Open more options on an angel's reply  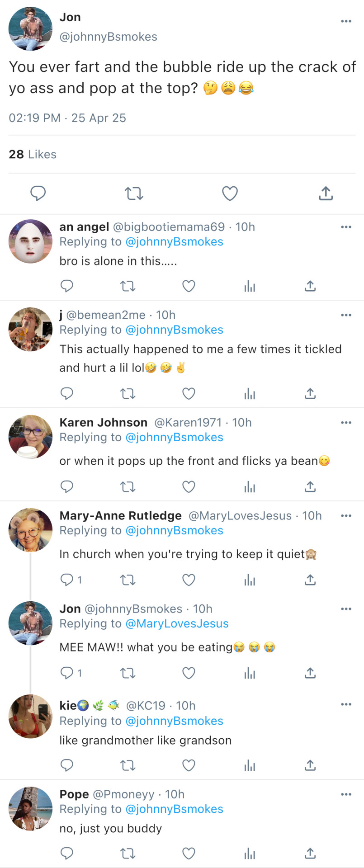click(x=346, y=227)
